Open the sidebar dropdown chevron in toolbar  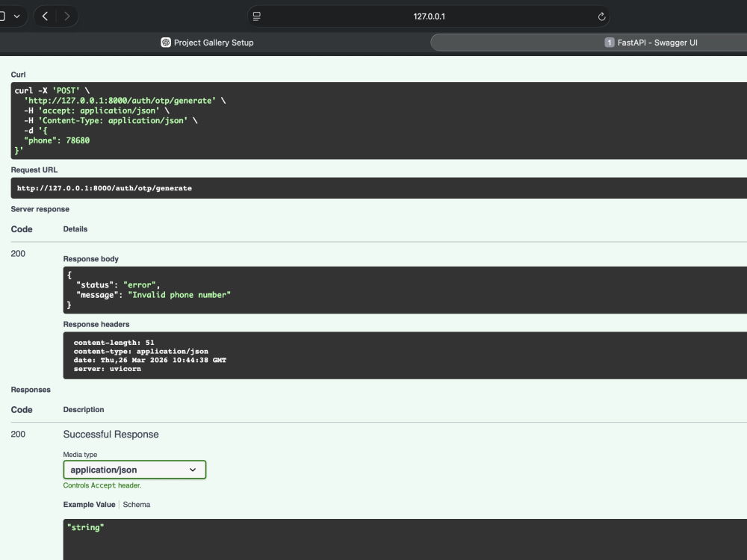point(16,16)
